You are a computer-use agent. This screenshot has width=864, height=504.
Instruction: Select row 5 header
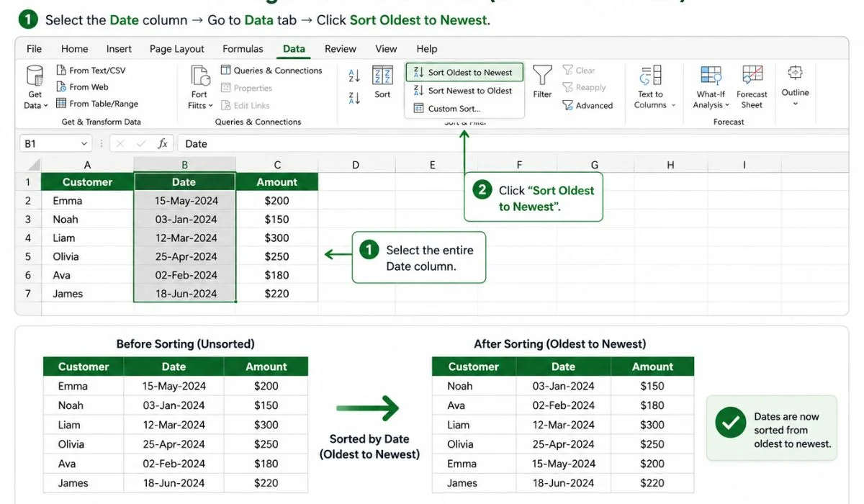coord(28,256)
